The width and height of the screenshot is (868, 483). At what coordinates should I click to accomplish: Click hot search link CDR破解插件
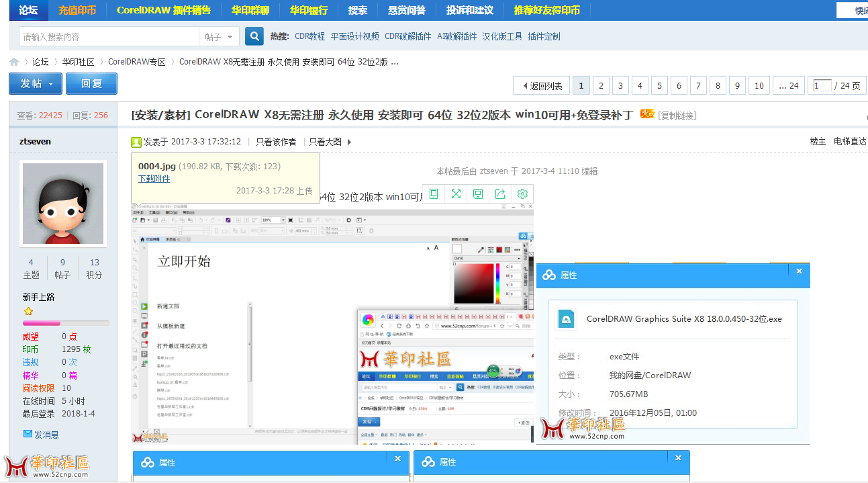tap(408, 36)
